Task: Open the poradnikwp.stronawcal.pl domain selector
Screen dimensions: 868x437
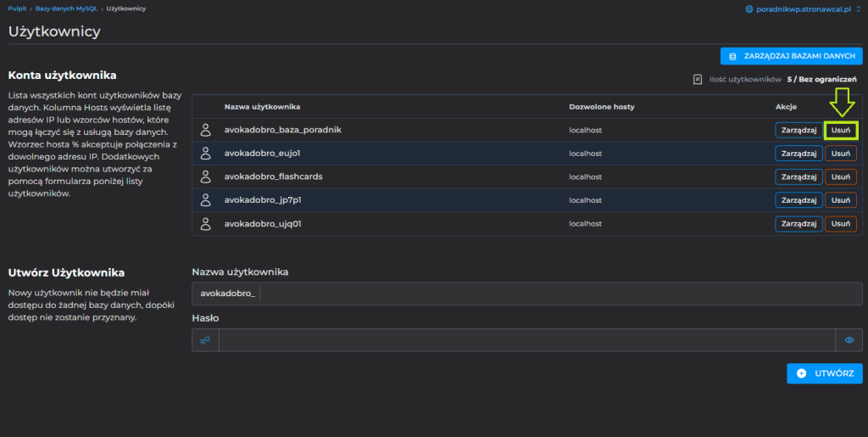Action: (x=802, y=8)
